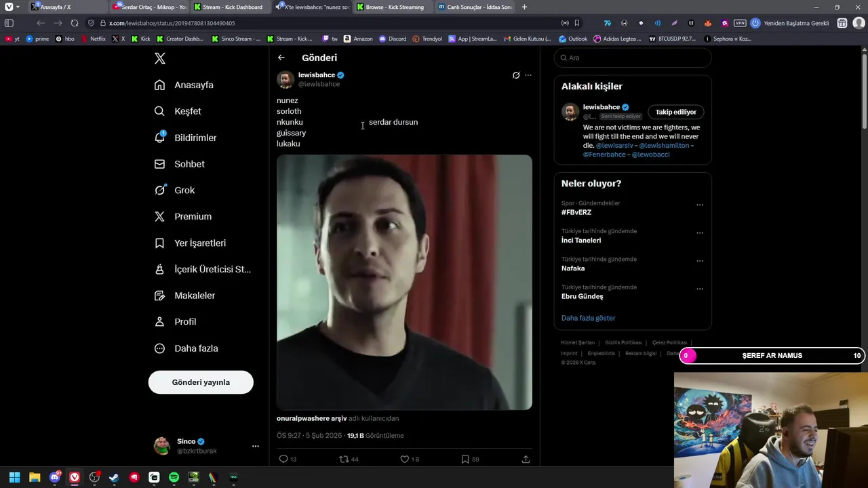868x488 pixels.
Task: Open @lewisarsiv mention link
Action: pyautogui.click(x=614, y=145)
